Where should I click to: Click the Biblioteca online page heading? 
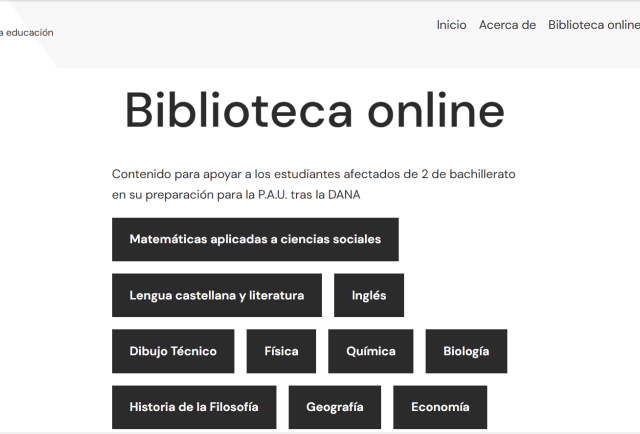[x=315, y=111]
